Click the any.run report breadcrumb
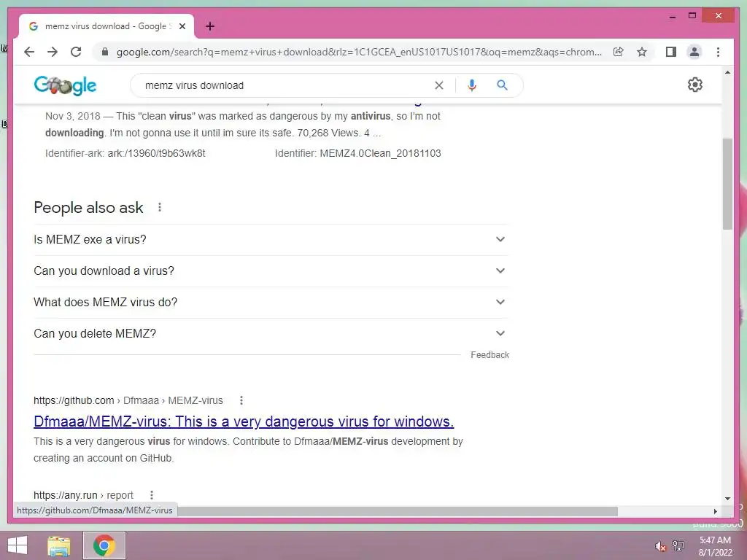747x560 pixels. tap(83, 495)
